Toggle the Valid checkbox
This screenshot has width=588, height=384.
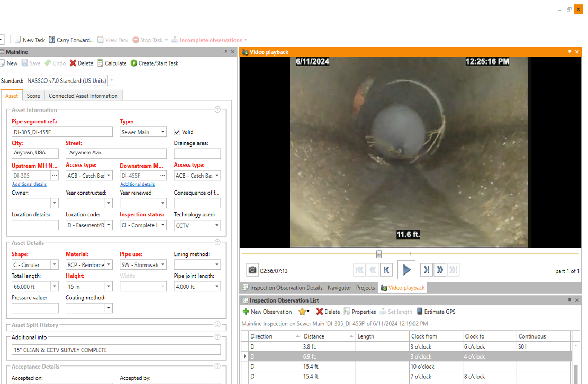pos(177,132)
